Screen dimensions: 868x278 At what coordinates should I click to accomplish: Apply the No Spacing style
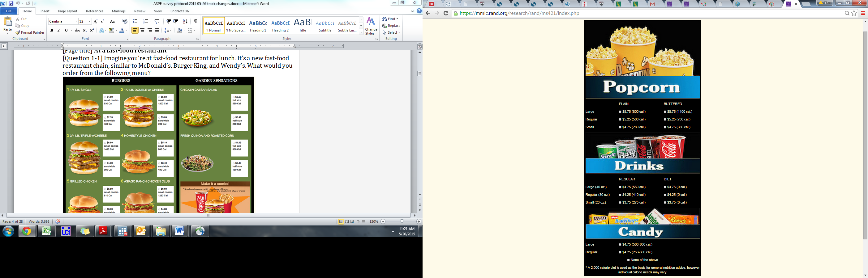click(236, 26)
